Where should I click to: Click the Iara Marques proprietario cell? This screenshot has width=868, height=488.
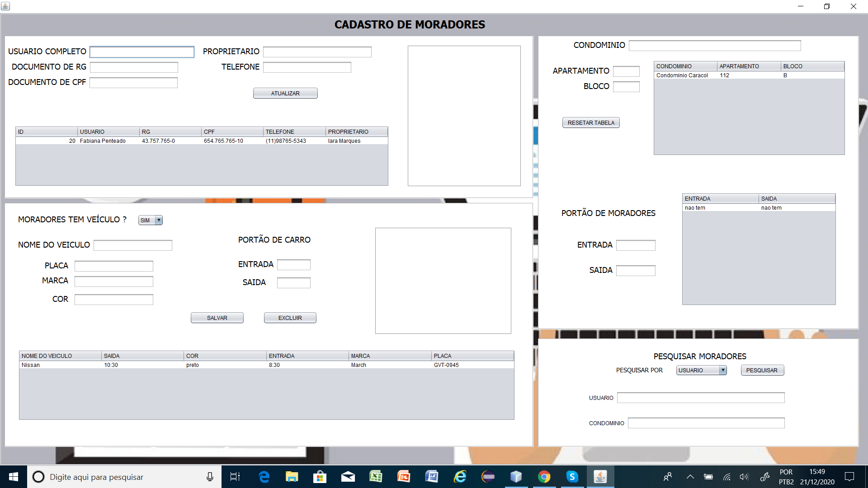pos(357,141)
